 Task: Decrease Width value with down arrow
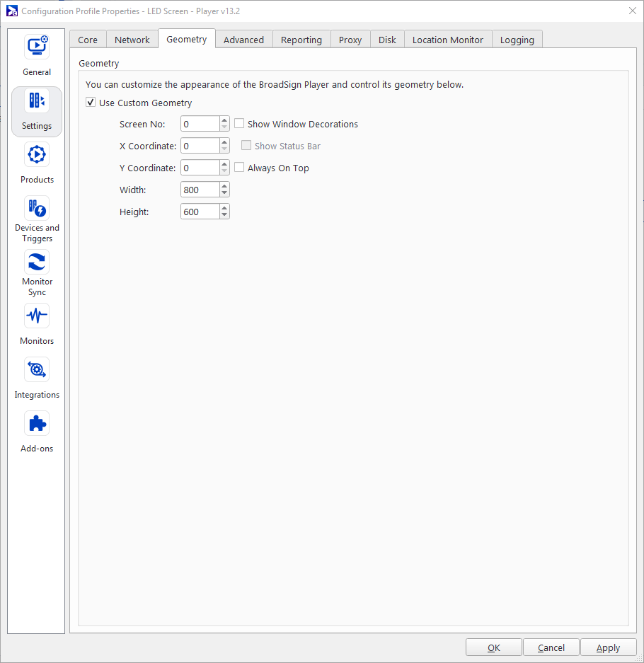tap(224, 194)
